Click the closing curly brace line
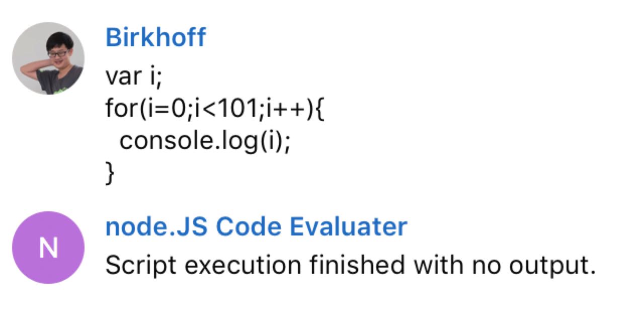Image resolution: width=644 pixels, height=318 pixels. point(110,174)
